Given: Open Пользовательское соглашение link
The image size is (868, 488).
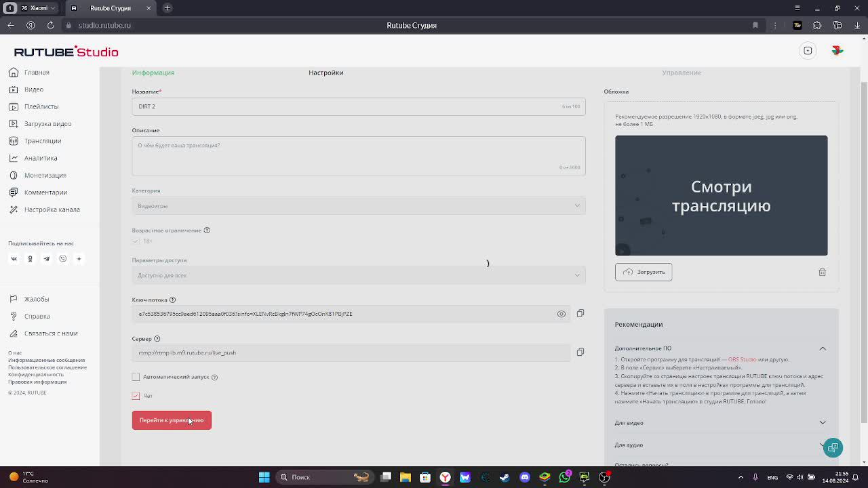Looking at the screenshot, I should [x=47, y=367].
